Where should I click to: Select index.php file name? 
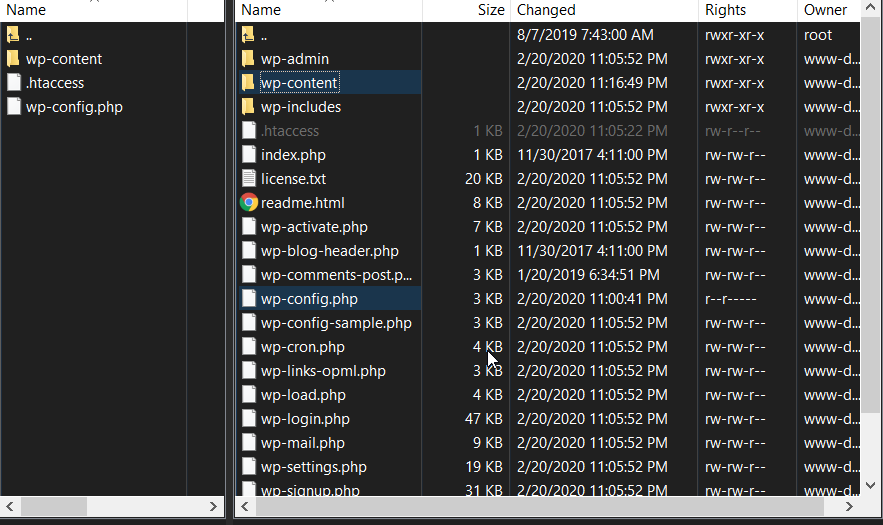(x=293, y=155)
